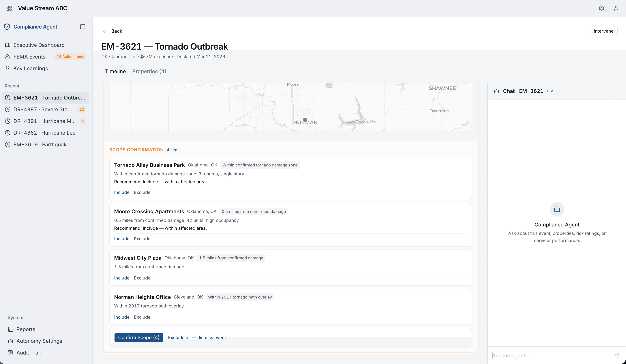This screenshot has width=626, height=364.
Task: Click the back arrow icon
Action: (105, 31)
